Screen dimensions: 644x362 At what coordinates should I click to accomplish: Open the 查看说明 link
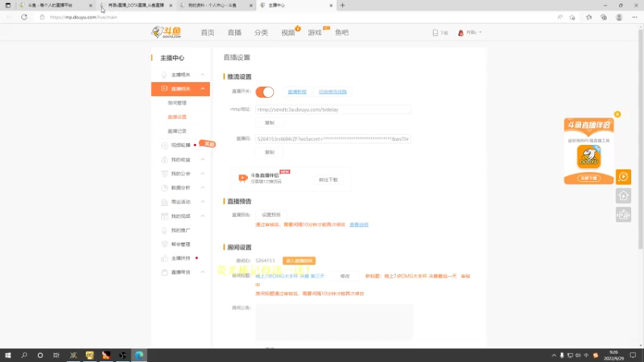pyautogui.click(x=359, y=224)
